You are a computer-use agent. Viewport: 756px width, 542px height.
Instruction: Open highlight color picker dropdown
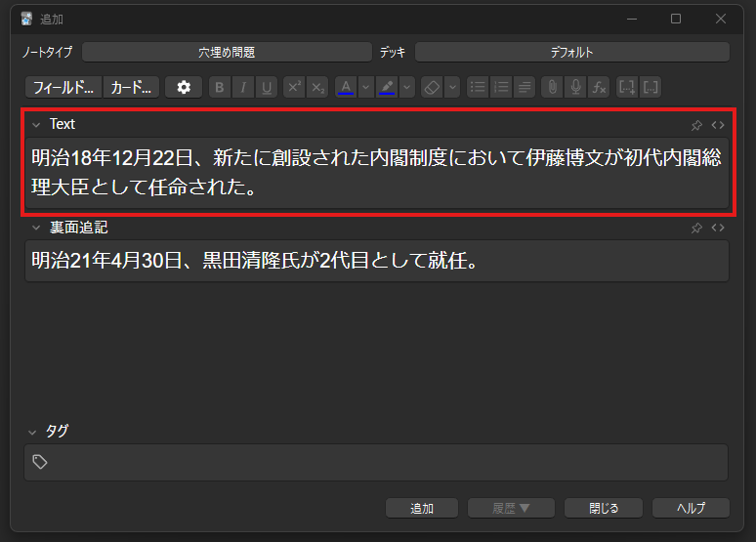[407, 87]
